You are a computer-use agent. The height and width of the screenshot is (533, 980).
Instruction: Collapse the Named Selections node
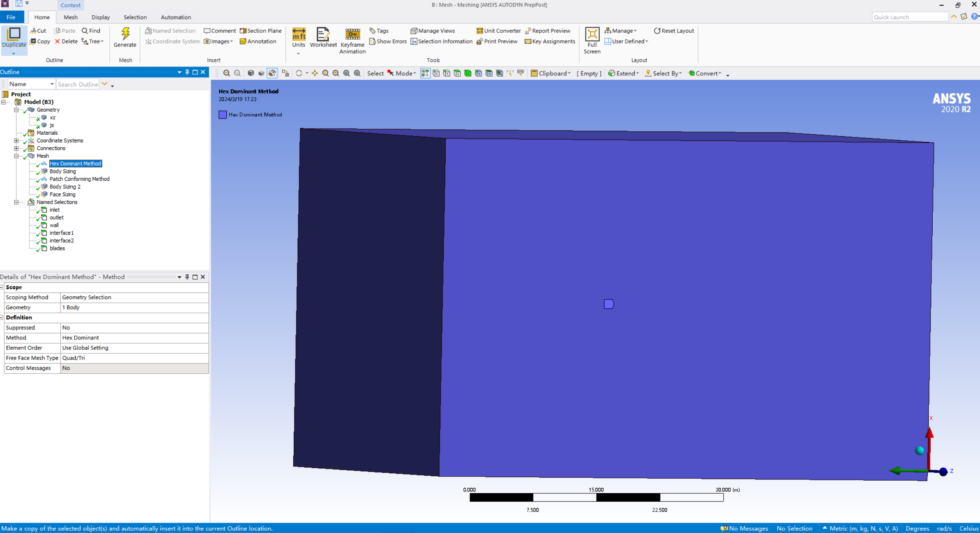17,202
